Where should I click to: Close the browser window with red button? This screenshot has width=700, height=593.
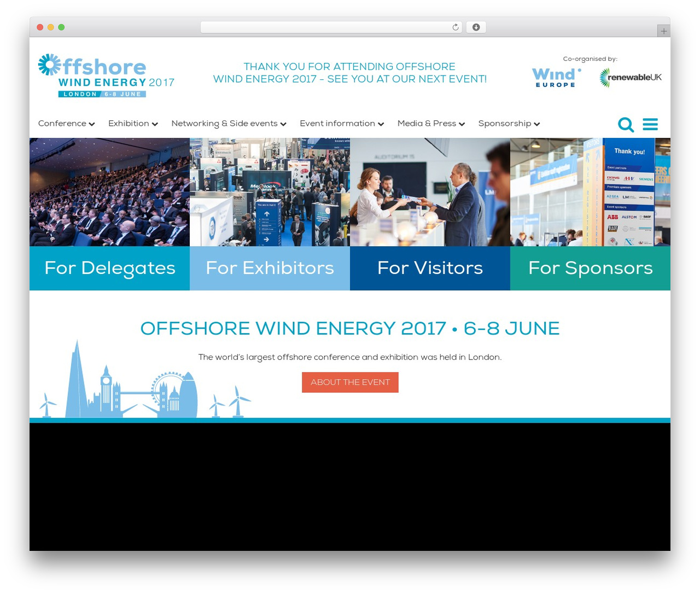(40, 27)
